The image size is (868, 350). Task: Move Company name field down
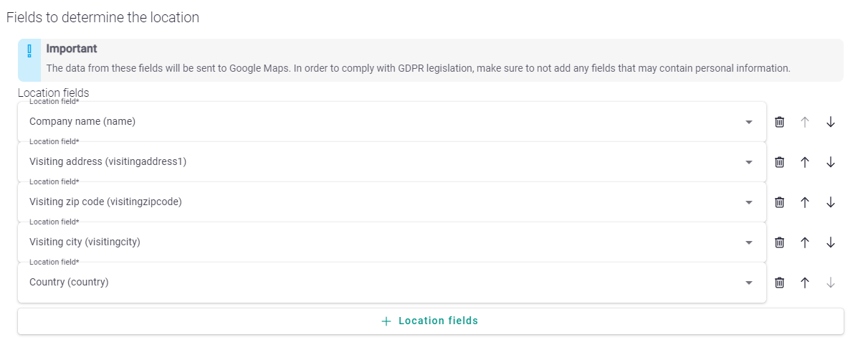831,122
